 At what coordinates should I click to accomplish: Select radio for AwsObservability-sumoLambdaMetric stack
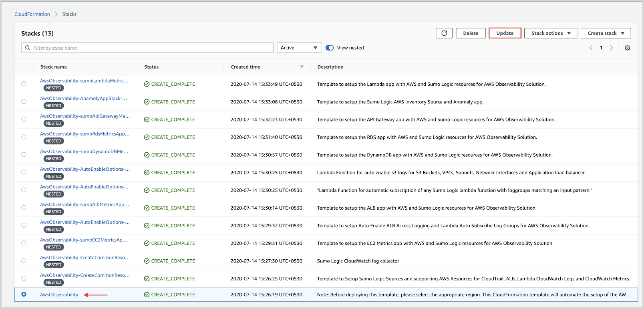24,84
